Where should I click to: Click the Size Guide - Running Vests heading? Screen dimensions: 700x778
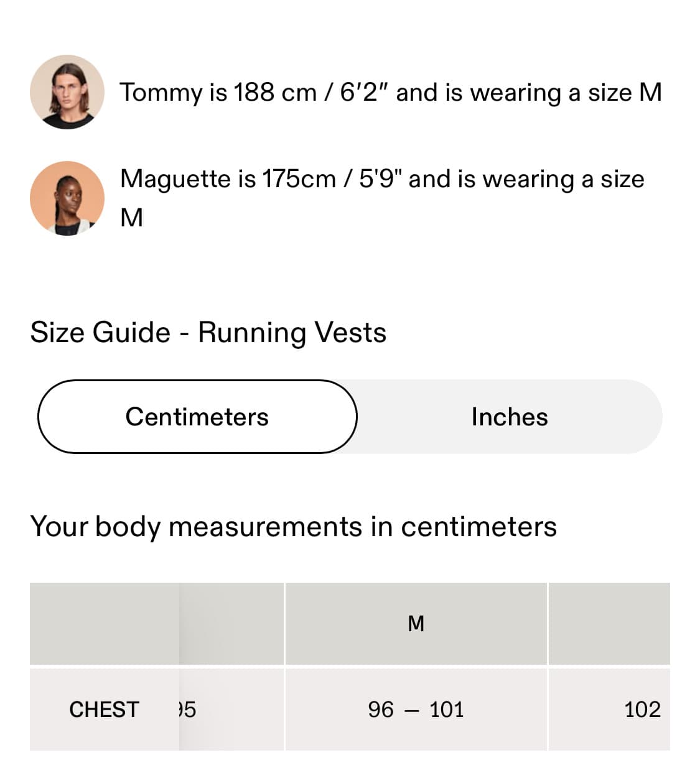(x=208, y=332)
